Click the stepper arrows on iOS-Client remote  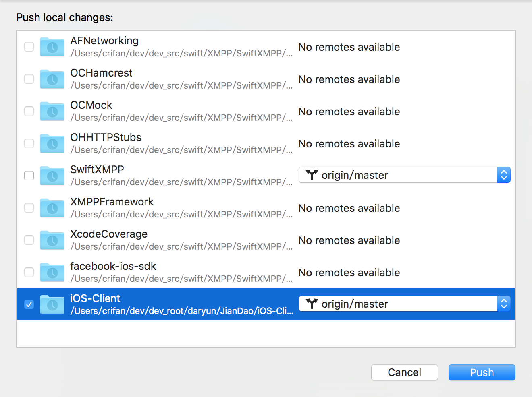pos(504,304)
